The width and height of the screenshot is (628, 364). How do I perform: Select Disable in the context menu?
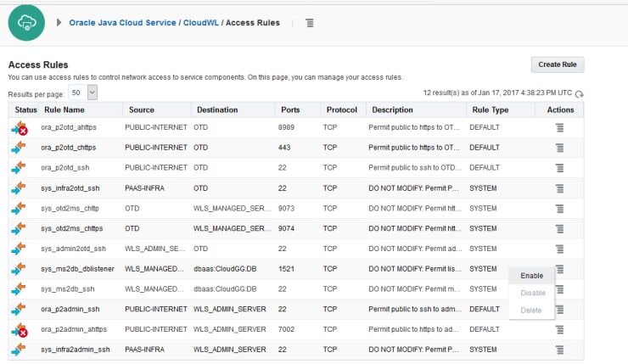coord(531,293)
